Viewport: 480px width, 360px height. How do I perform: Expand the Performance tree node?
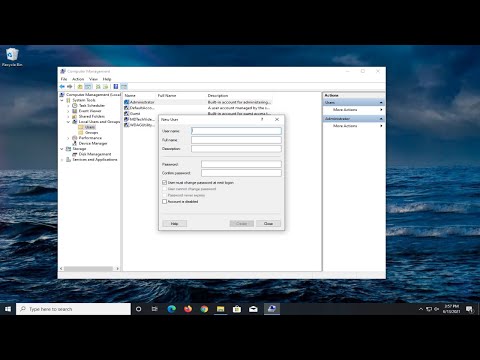click(68, 138)
